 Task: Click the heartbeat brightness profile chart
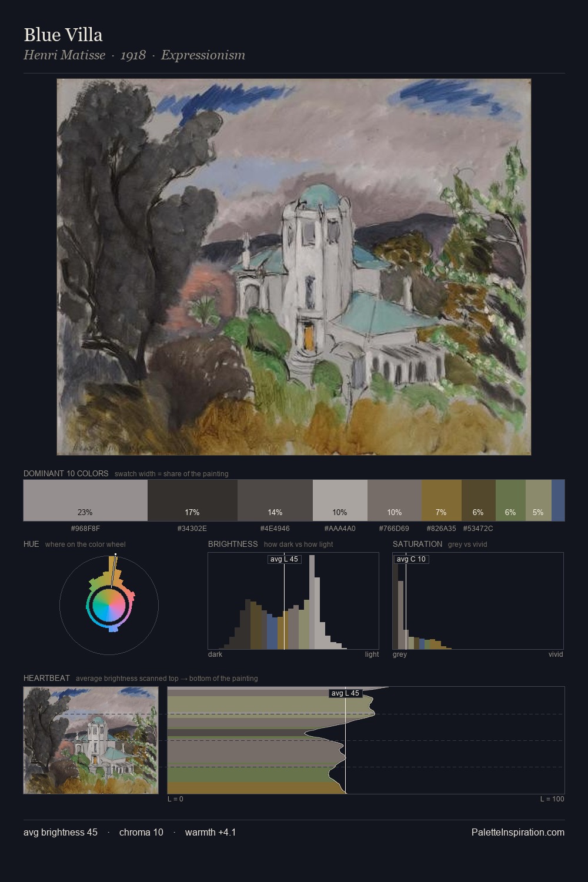pos(366,740)
